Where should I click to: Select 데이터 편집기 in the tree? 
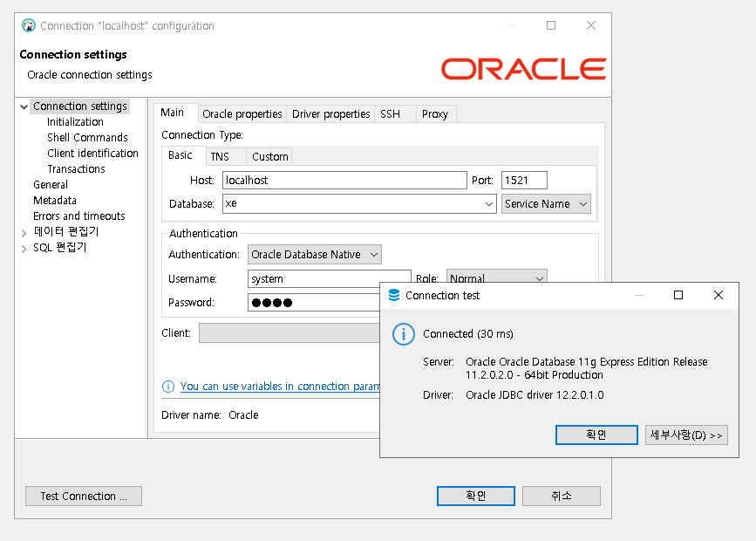point(66,231)
